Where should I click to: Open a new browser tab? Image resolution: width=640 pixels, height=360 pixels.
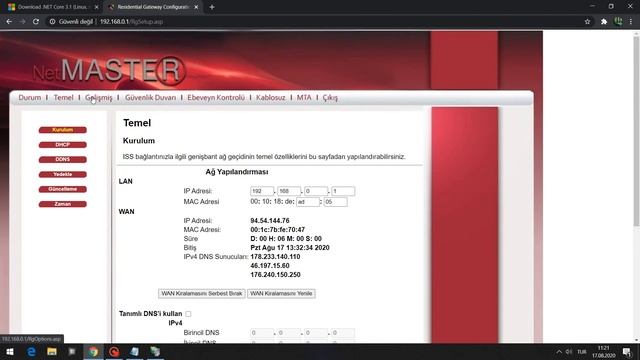(x=212, y=7)
